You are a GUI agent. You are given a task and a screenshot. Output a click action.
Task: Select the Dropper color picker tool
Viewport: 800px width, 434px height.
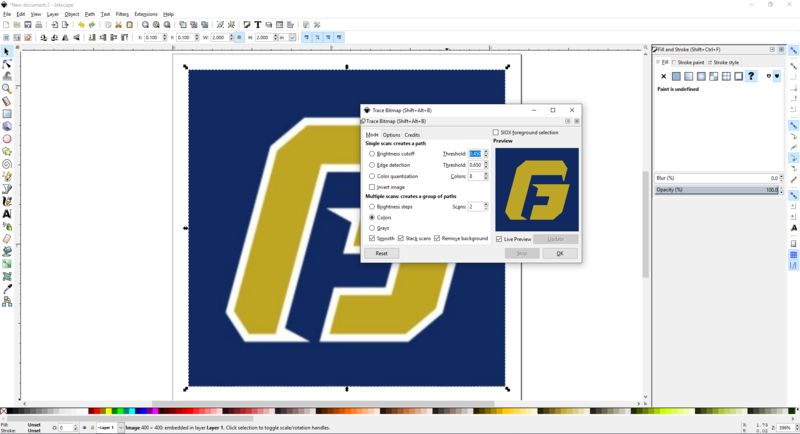pos(7,289)
